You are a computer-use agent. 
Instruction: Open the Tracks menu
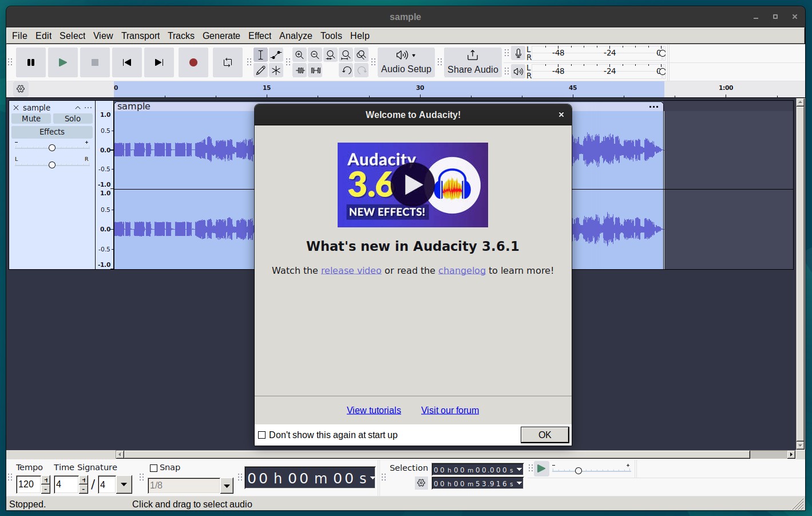181,36
